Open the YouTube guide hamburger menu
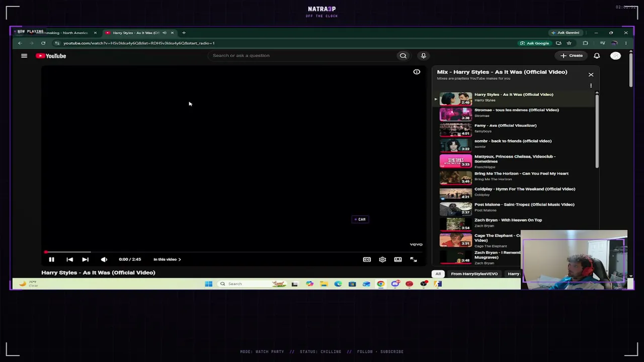The image size is (644, 362). [24, 56]
